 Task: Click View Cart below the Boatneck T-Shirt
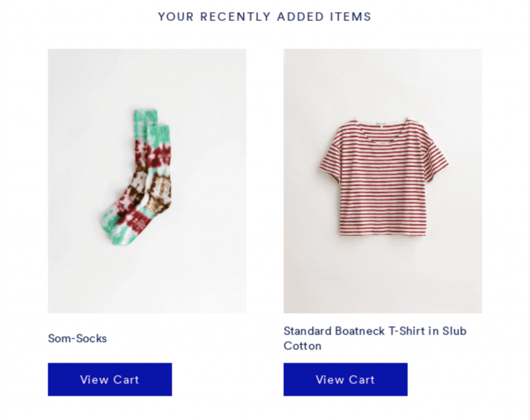(345, 380)
